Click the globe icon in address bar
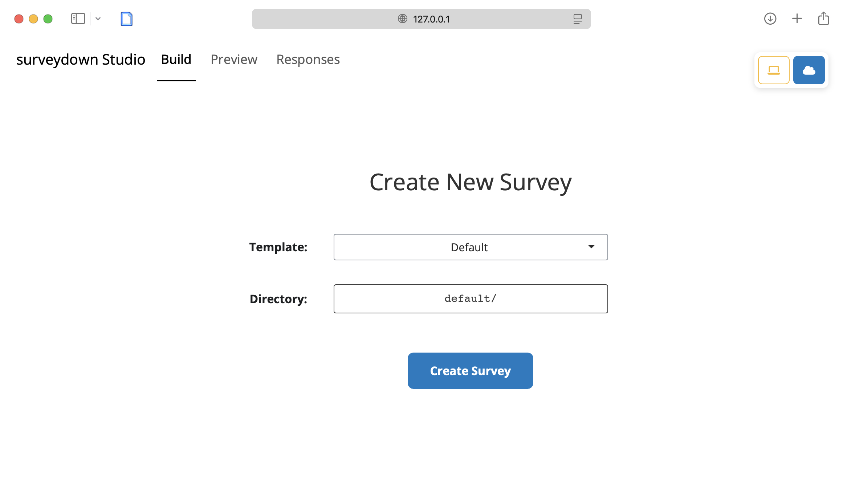 point(402,19)
